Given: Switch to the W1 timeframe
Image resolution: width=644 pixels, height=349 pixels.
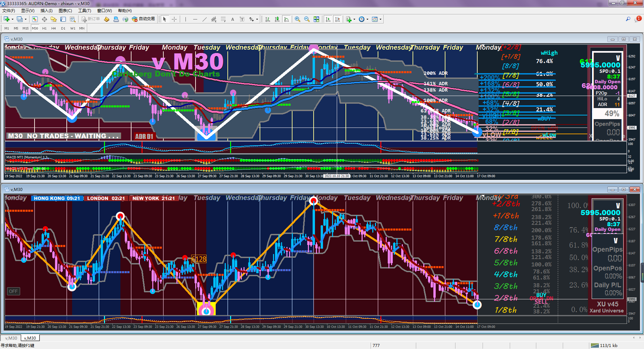Looking at the screenshot, I should click(x=73, y=28).
